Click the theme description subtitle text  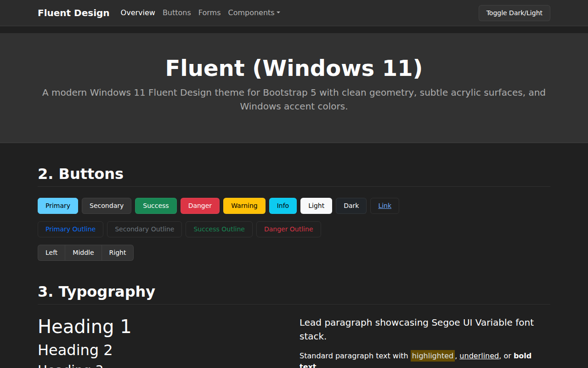(x=294, y=99)
